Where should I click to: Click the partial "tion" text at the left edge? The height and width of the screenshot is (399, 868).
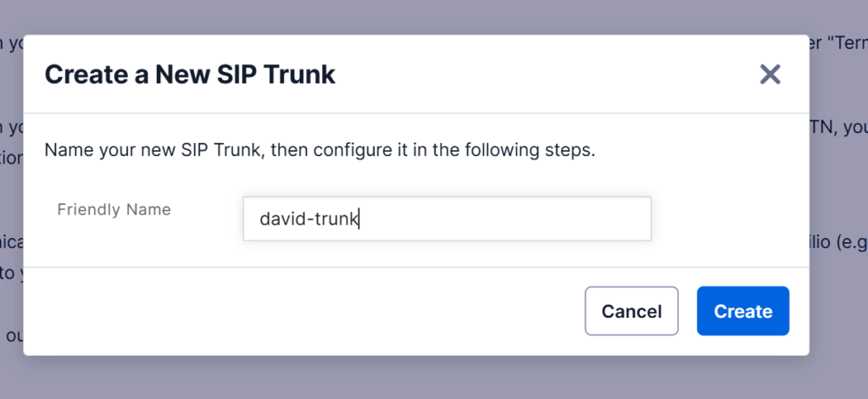tap(12, 158)
